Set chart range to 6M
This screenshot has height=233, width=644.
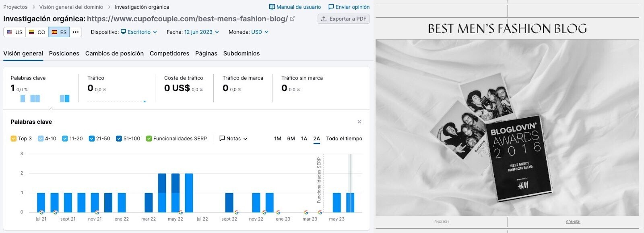click(x=291, y=139)
